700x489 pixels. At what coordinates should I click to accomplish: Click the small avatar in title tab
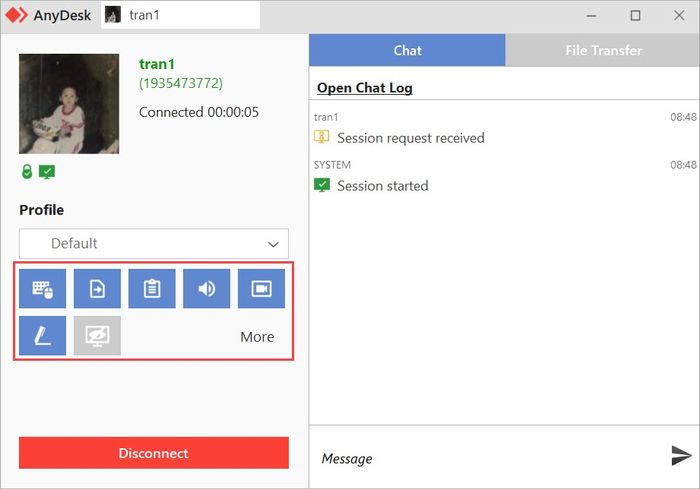(x=113, y=15)
